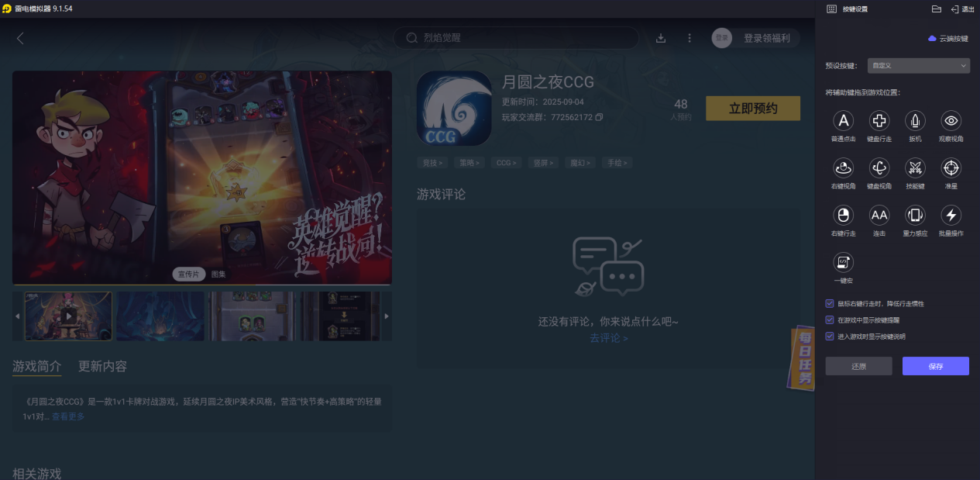The height and width of the screenshot is (480, 980).
Task: Select the 观察视角 eye icon
Action: click(x=951, y=120)
